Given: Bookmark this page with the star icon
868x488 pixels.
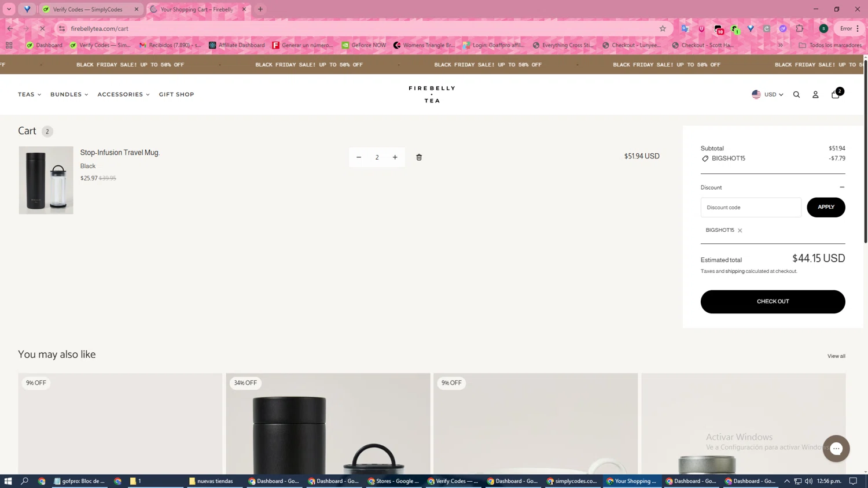Looking at the screenshot, I should [x=663, y=28].
